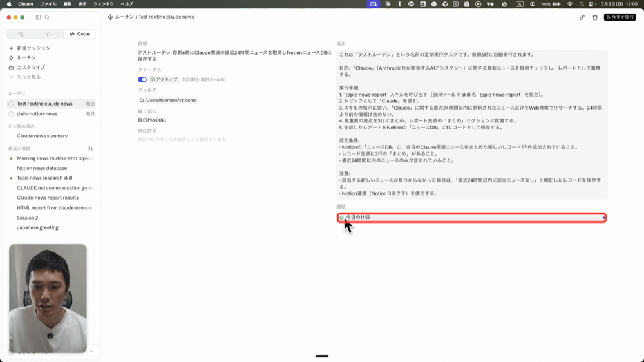Open the Apple menu
The width and height of the screenshot is (644, 362).
tap(9, 4)
